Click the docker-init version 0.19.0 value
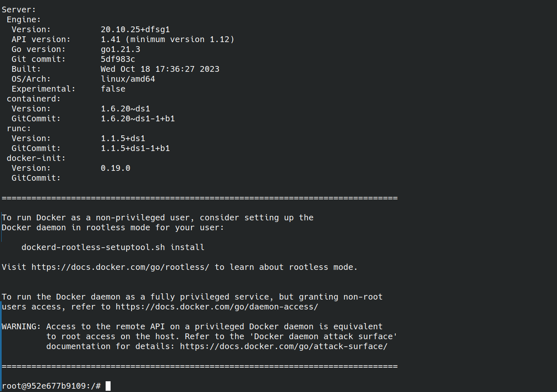Screen dimensions: 557x392 116,168
